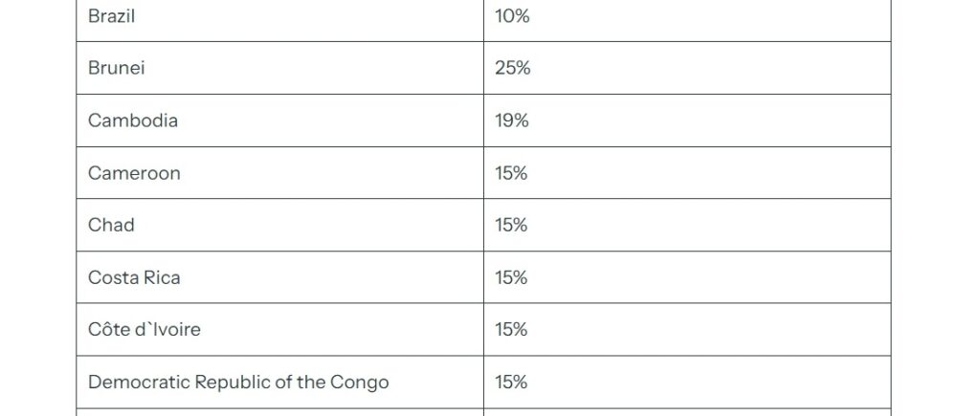980x416 pixels.
Task: Click the Cameroon country name
Action: pos(134,173)
